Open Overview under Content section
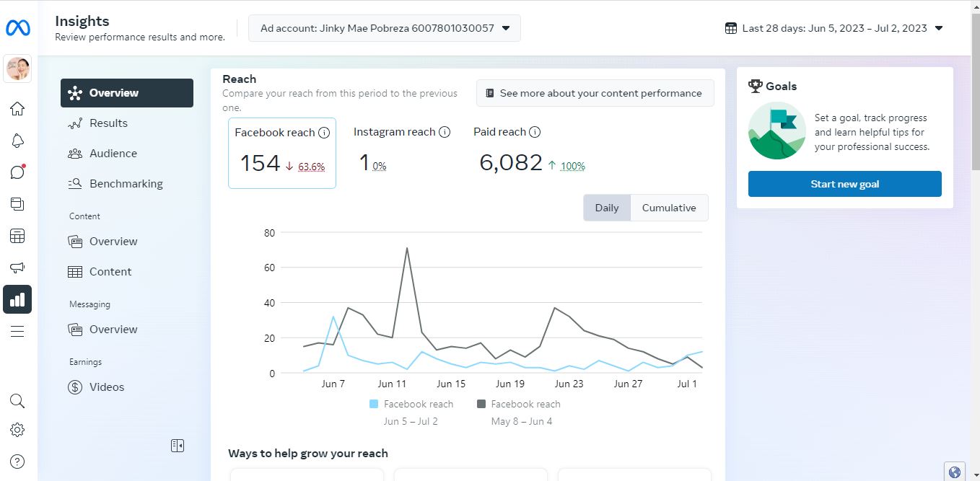The width and height of the screenshot is (980, 481). pos(127,242)
